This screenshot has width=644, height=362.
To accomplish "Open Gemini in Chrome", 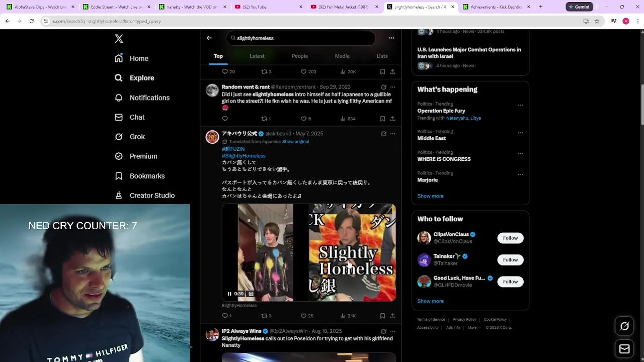I will (579, 7).
